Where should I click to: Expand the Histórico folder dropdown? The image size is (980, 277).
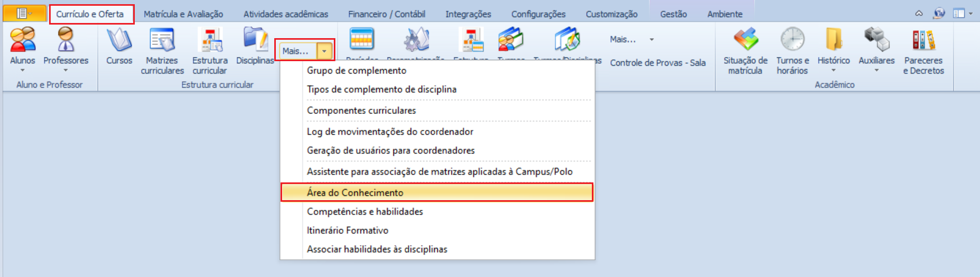pos(834,70)
